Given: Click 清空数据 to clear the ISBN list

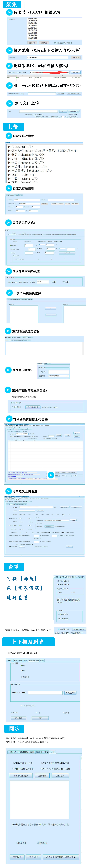Looking at the screenshot, I should coord(44,43).
